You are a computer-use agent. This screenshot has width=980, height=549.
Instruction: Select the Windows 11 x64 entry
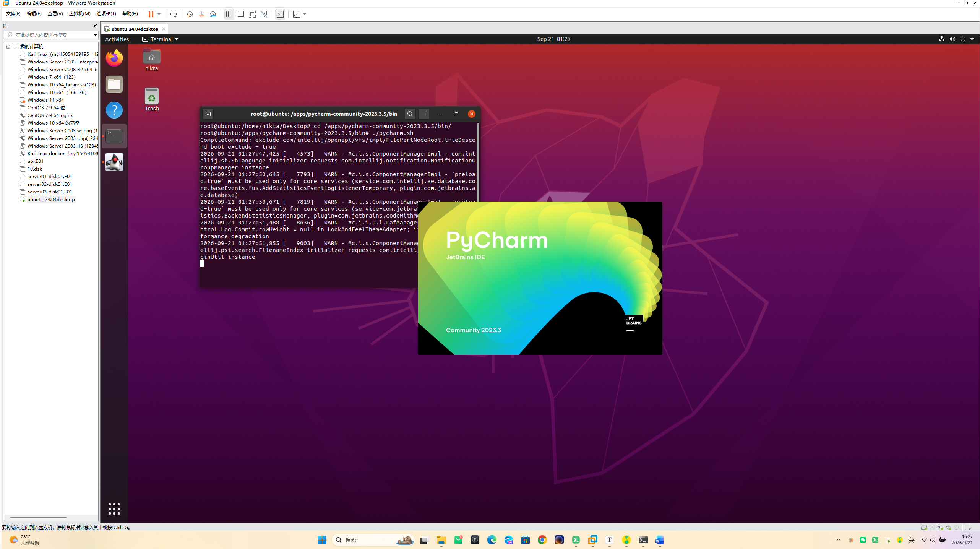tap(42, 100)
